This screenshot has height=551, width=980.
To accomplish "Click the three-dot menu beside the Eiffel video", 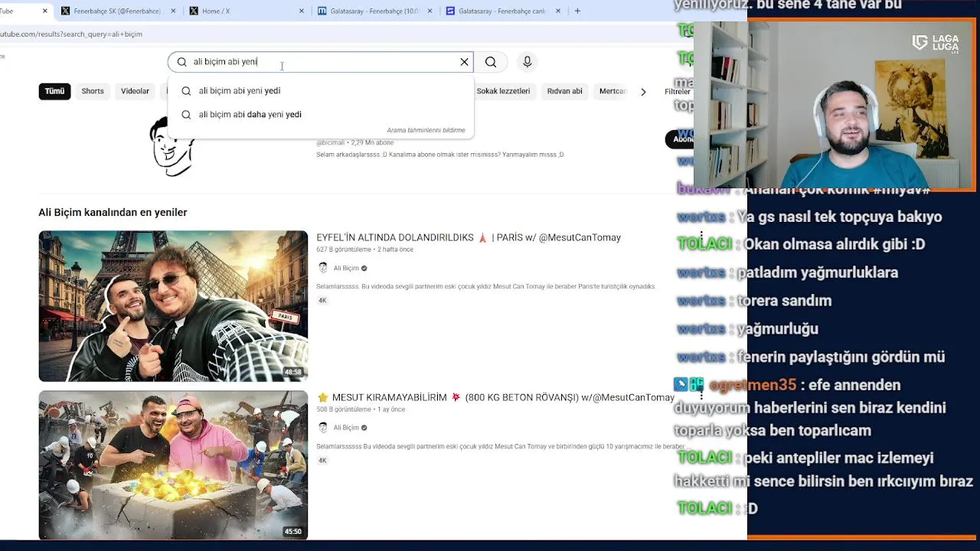I will (x=701, y=237).
